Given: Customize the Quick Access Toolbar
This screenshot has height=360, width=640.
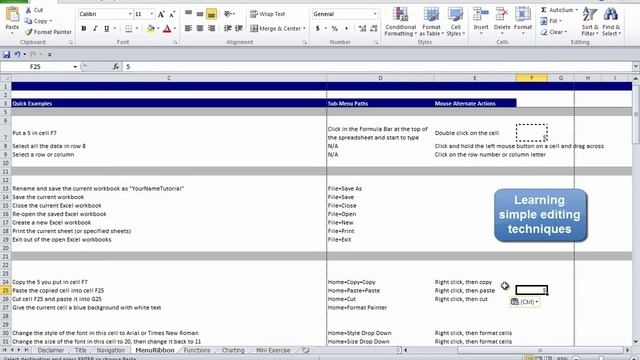Looking at the screenshot, I should point(50,54).
